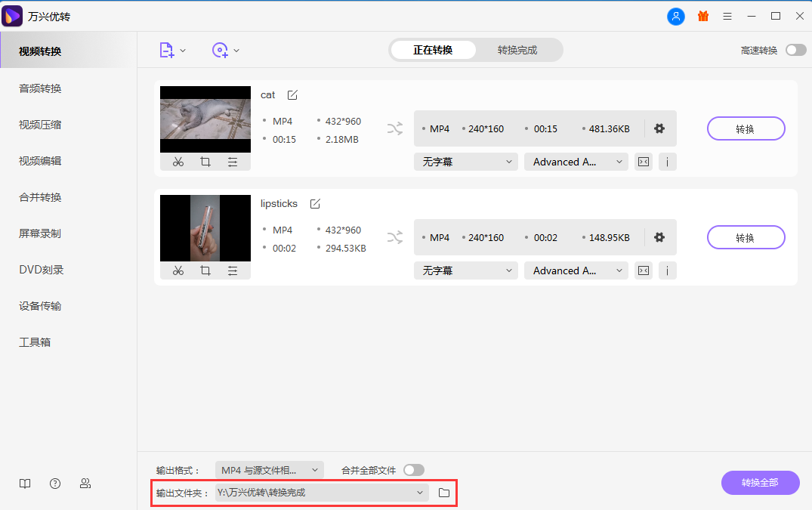Rename the cat video with pencil icon
812x510 pixels.
(292, 94)
